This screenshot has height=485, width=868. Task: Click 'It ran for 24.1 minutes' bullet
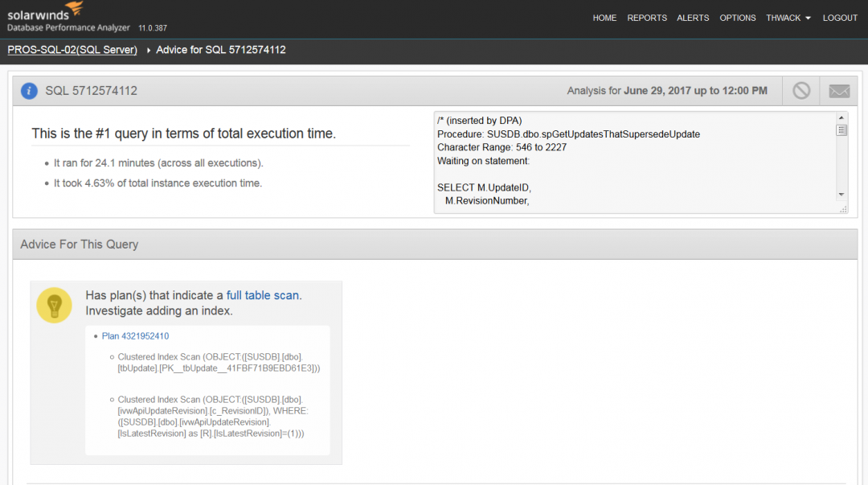[158, 163]
